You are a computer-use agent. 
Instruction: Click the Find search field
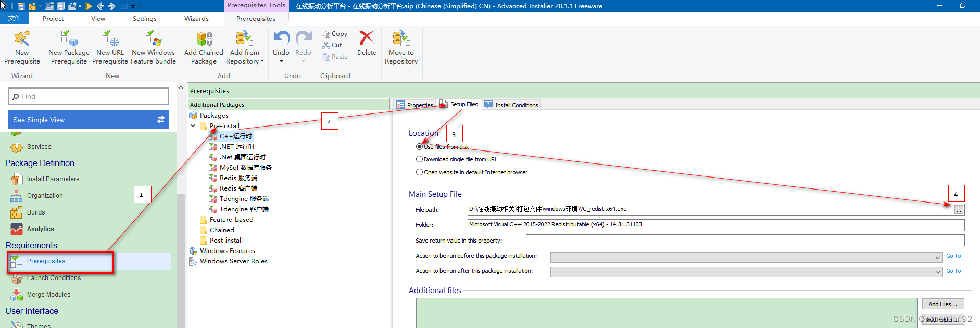[88, 96]
